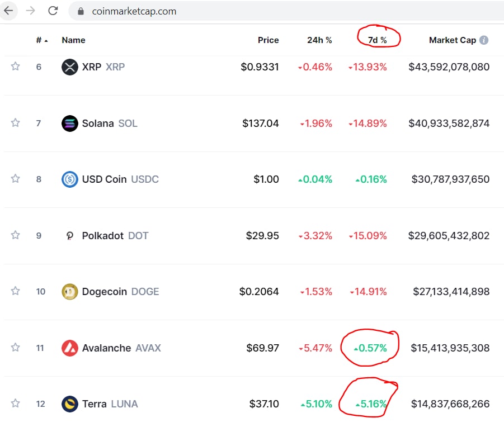The height and width of the screenshot is (432, 504).
Task: Star Dogecoin to add to watchlist
Action: pos(15,291)
